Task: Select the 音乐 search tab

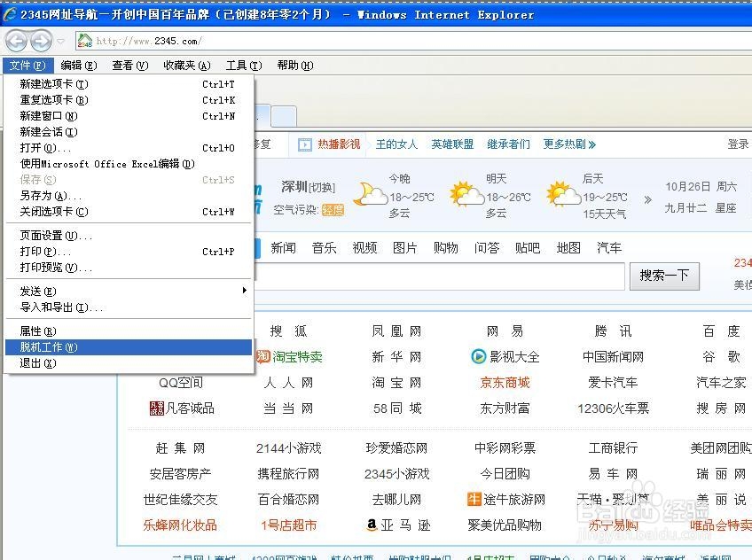Action: pyautogui.click(x=324, y=248)
